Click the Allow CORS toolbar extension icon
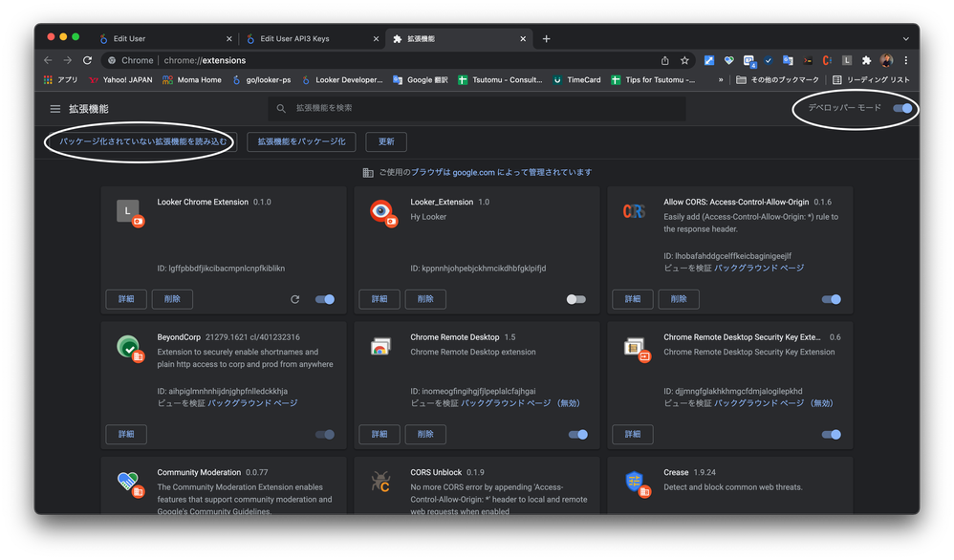954x560 pixels. pos(827,60)
